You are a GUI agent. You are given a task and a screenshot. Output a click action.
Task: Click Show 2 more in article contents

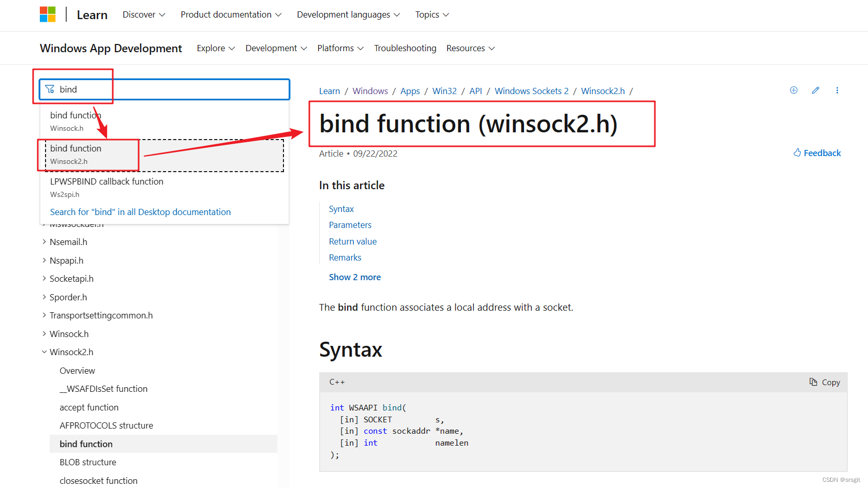pyautogui.click(x=355, y=277)
